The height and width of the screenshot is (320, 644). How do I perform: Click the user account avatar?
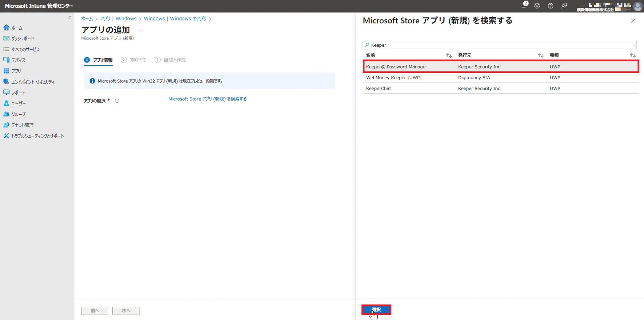tap(638, 6)
